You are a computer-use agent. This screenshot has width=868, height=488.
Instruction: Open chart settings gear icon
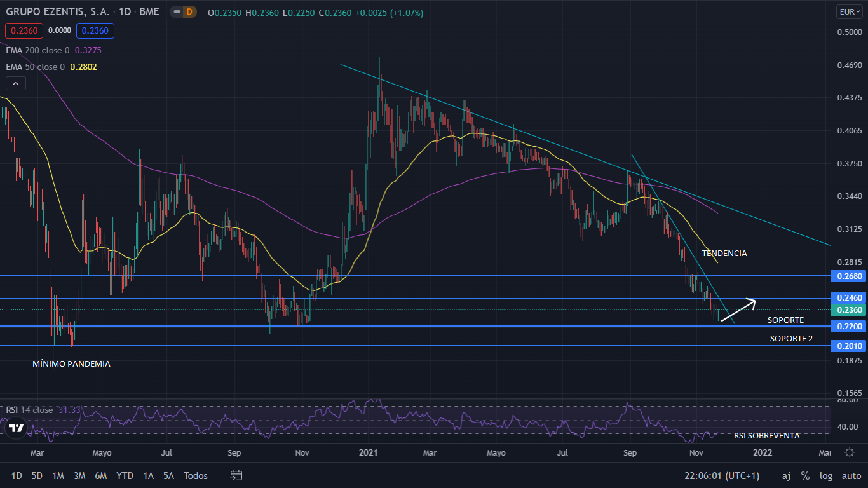[850, 452]
